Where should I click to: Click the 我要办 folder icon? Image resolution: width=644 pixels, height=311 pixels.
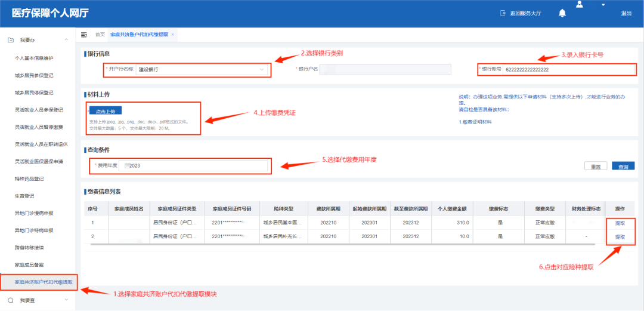tap(10, 40)
